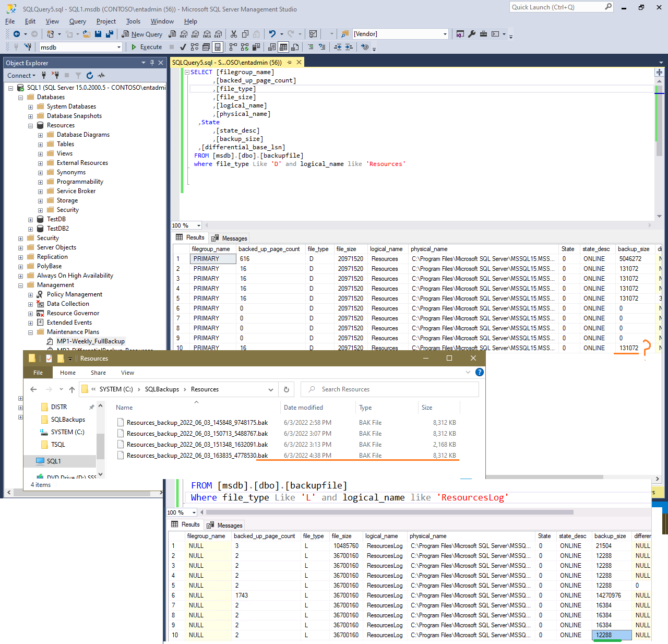Click the DAX query icon

click(218, 34)
